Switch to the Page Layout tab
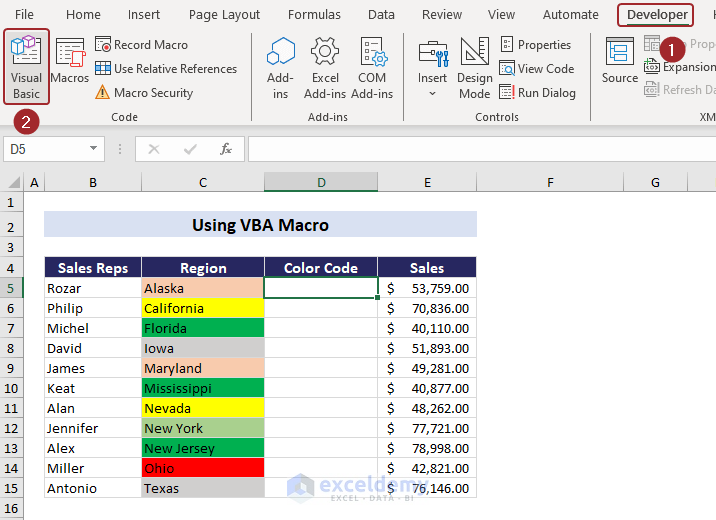 [224, 15]
